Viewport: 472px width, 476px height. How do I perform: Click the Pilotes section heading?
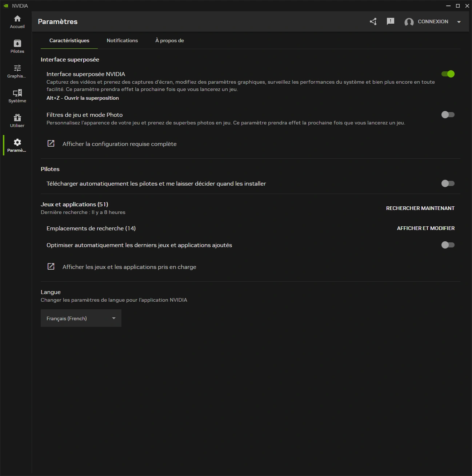50,169
